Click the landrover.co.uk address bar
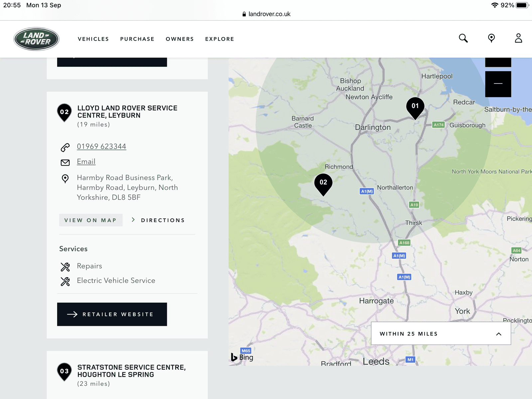 click(x=266, y=14)
